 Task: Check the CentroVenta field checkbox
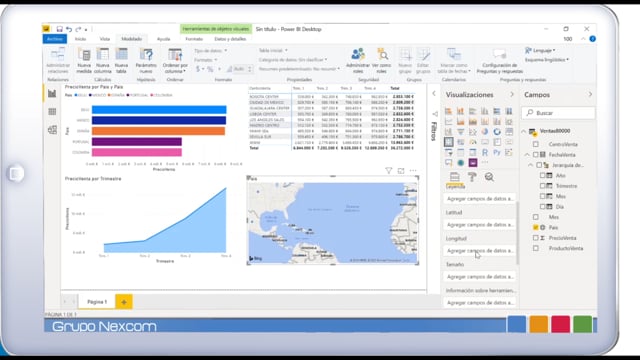pyautogui.click(x=536, y=144)
